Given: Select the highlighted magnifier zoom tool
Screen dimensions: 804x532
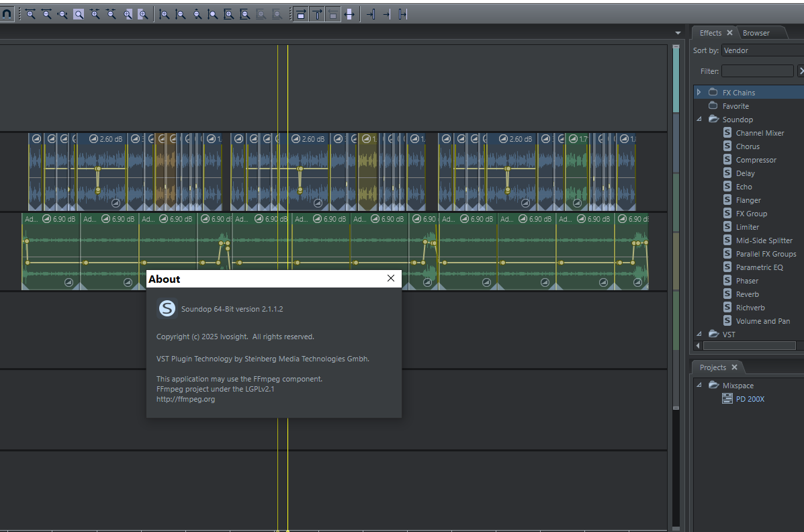Looking at the screenshot, I should (79, 13).
